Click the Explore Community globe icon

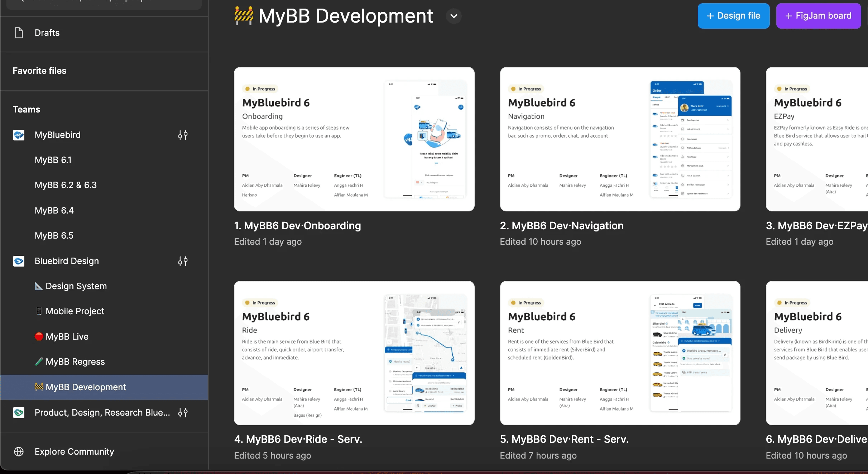pos(19,451)
